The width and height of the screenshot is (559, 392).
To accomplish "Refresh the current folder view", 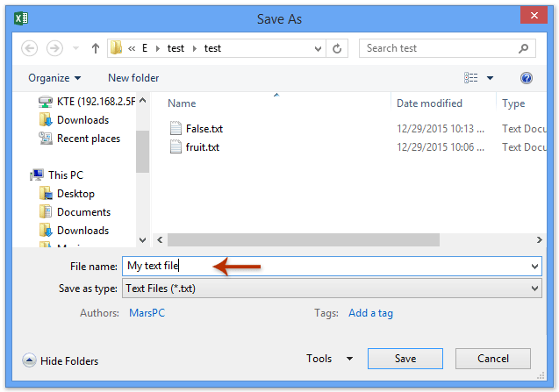I will (x=339, y=48).
